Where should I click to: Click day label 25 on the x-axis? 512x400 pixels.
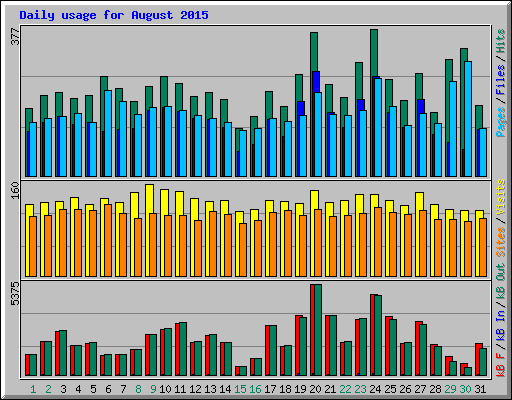click(390, 389)
